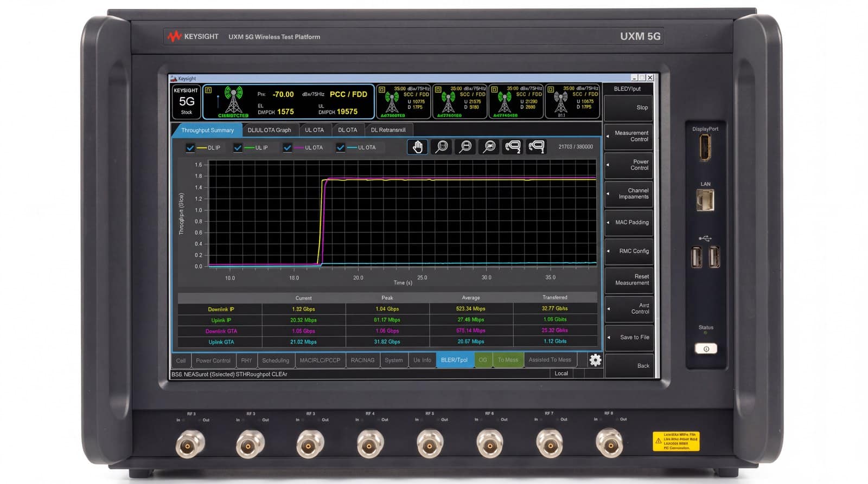Uncheck the DL IP trace checkbox

190,147
